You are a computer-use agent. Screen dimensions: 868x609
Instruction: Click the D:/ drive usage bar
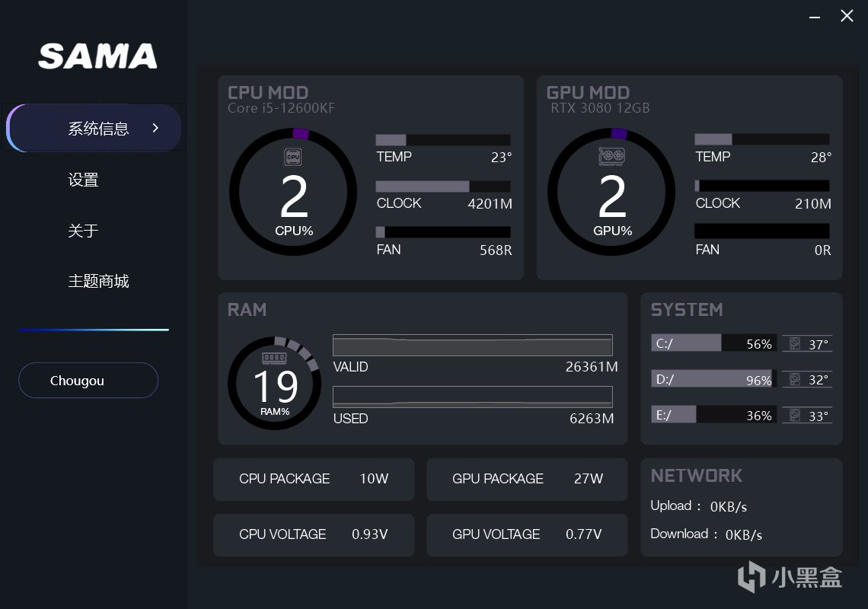(x=714, y=379)
